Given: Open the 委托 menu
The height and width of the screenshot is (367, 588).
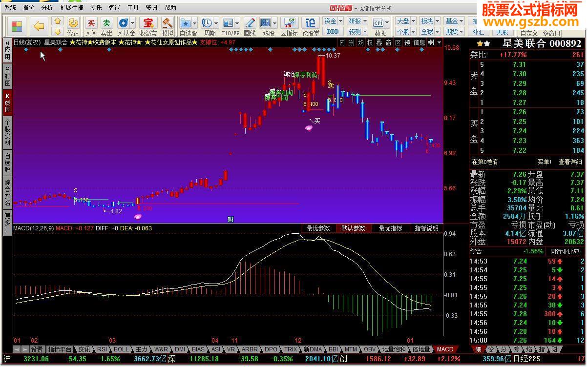Looking at the screenshot, I should click(96, 8).
